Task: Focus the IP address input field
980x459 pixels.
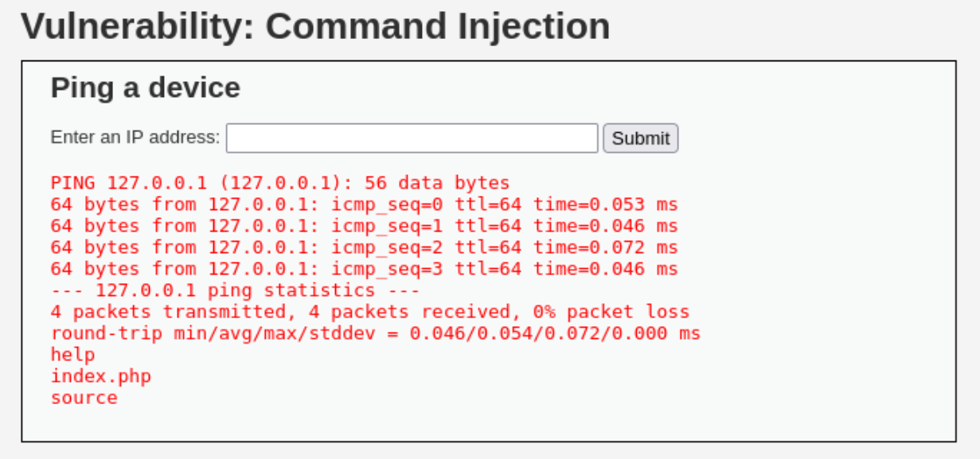Action: coord(412,138)
